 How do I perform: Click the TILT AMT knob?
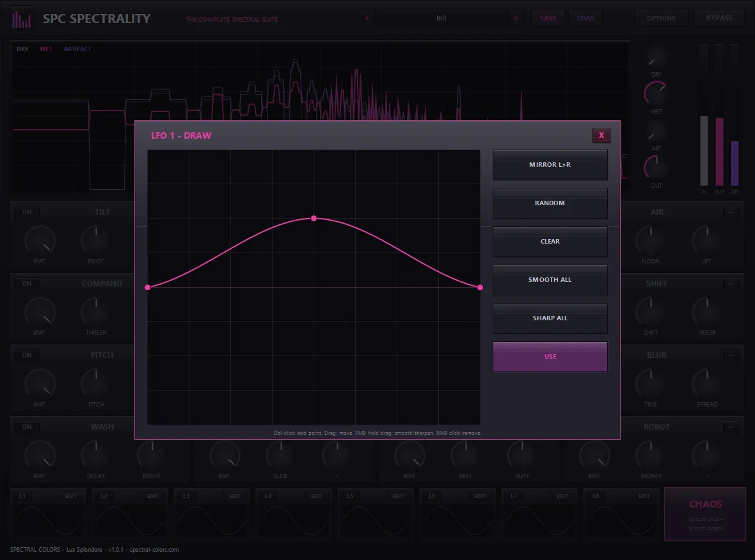pyautogui.click(x=40, y=240)
